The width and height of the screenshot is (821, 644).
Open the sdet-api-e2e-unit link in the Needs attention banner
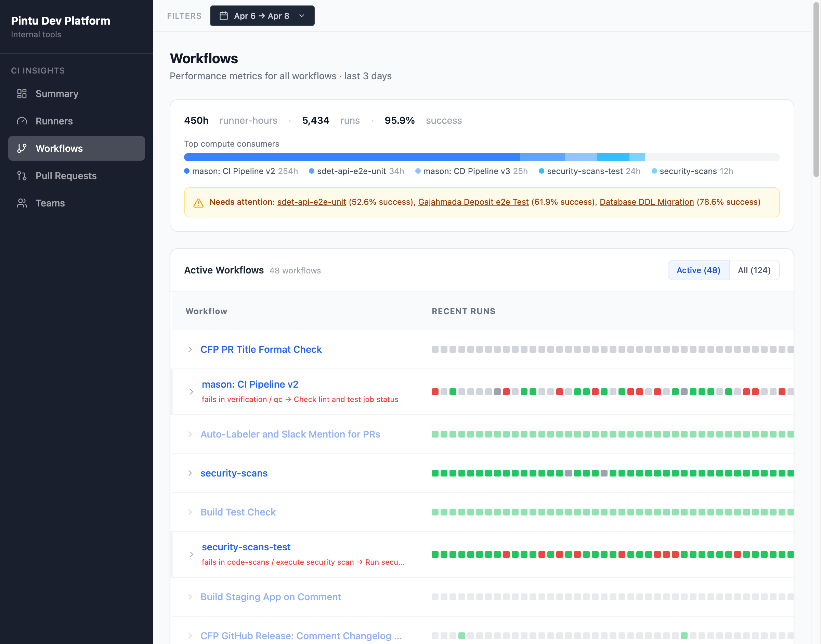coord(311,202)
